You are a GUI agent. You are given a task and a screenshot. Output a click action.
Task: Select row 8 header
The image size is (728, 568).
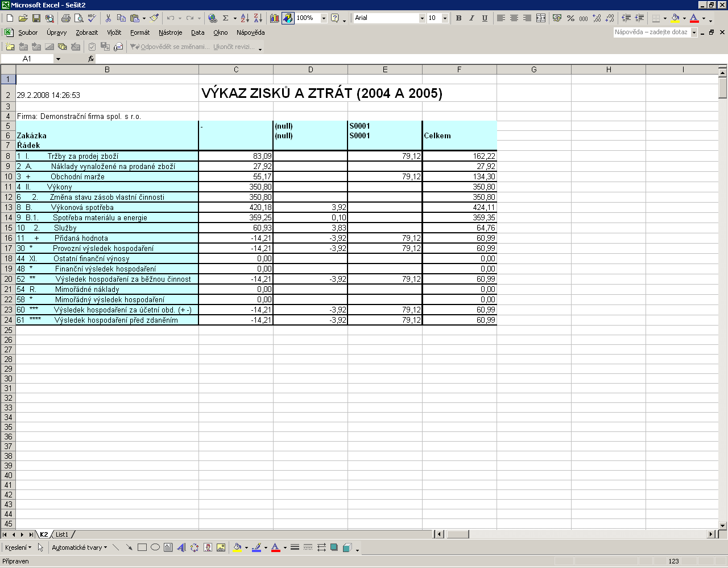click(x=8, y=156)
